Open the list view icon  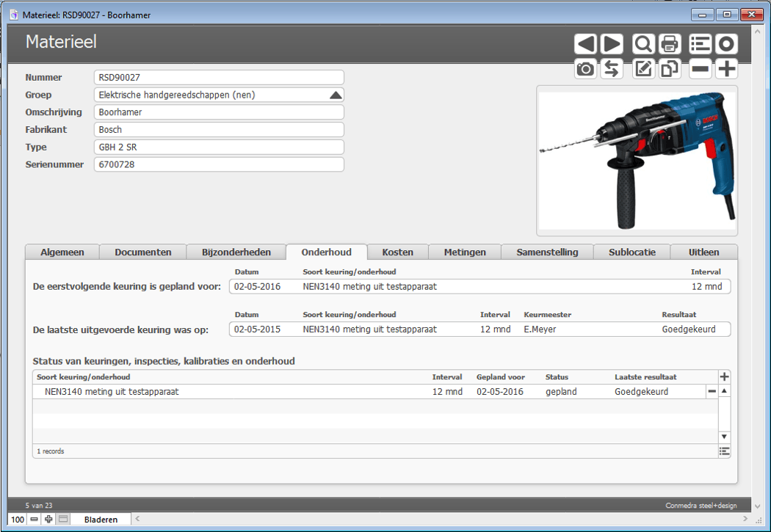tap(701, 44)
